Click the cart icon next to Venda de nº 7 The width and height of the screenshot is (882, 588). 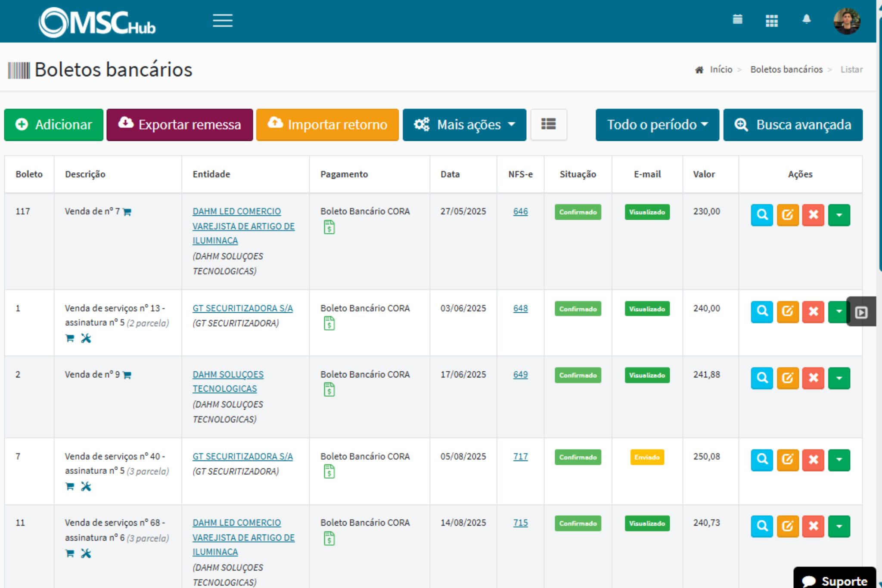(x=127, y=212)
